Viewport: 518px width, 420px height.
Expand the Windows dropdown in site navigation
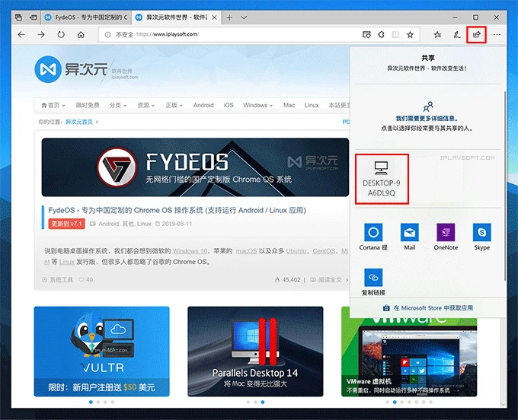pos(258,105)
